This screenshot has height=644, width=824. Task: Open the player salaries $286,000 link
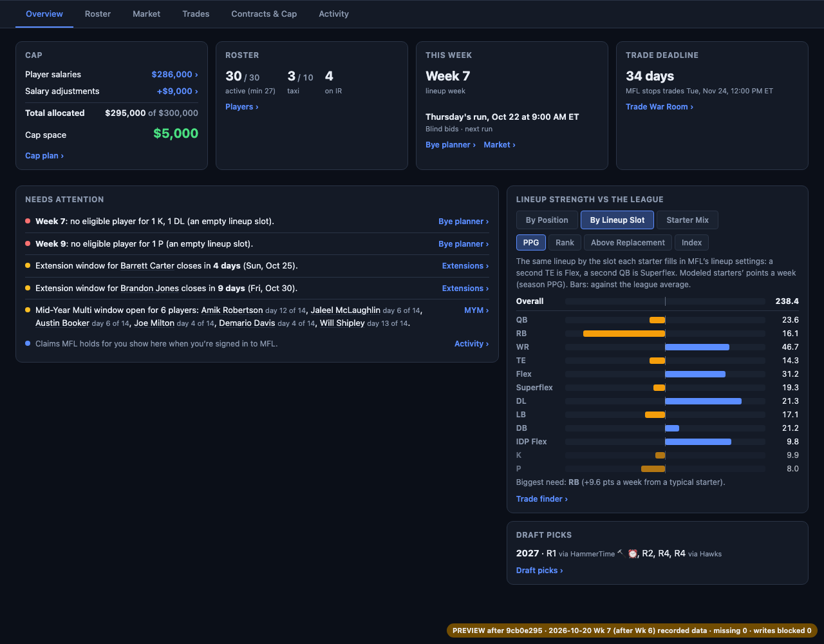pyautogui.click(x=174, y=75)
